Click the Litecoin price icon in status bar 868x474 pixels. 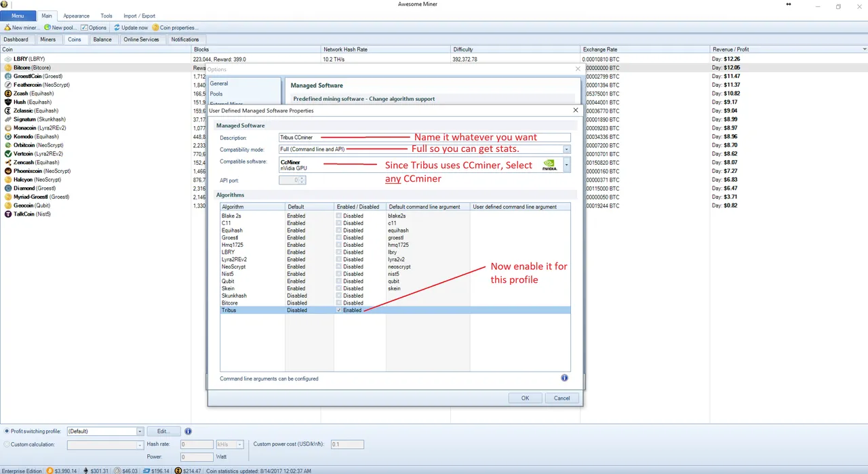(x=117, y=471)
